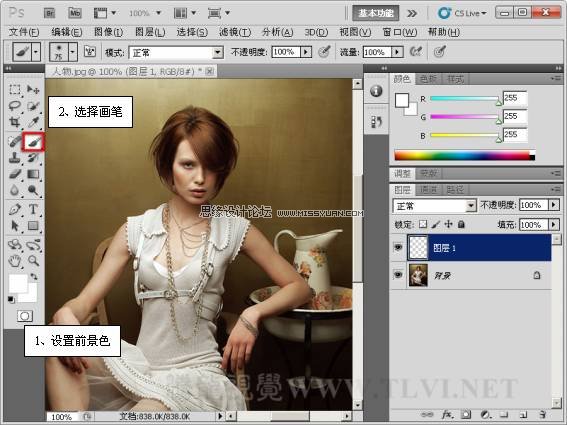Open the Info panel icon
Viewport: 567px width, 425px height.
[x=376, y=91]
